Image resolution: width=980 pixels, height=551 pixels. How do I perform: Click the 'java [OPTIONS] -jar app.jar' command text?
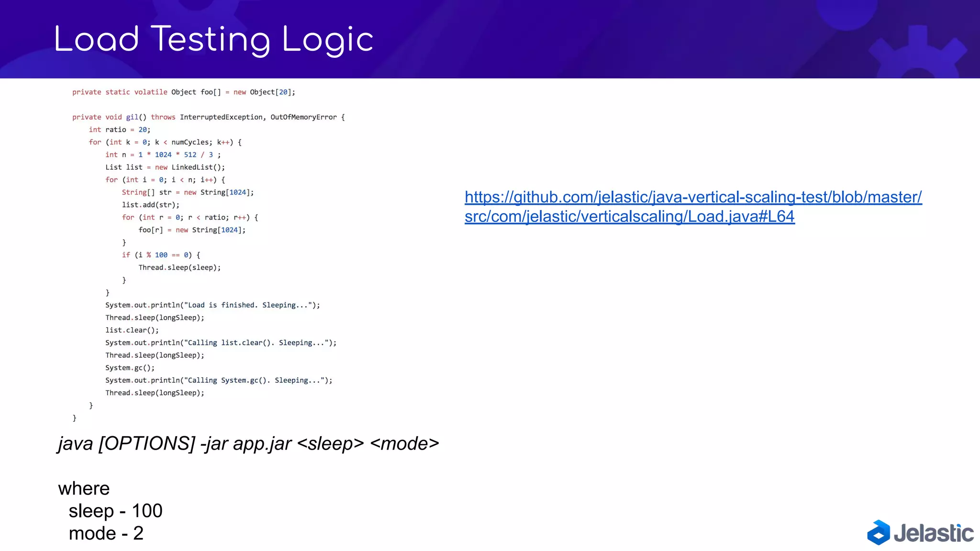click(248, 444)
